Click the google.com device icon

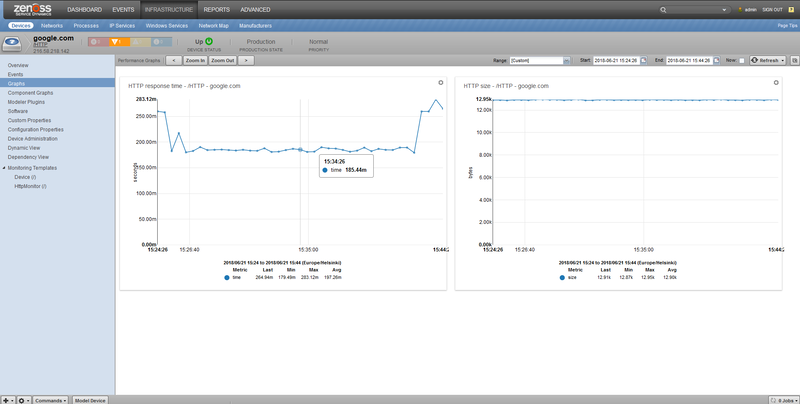tap(12, 44)
